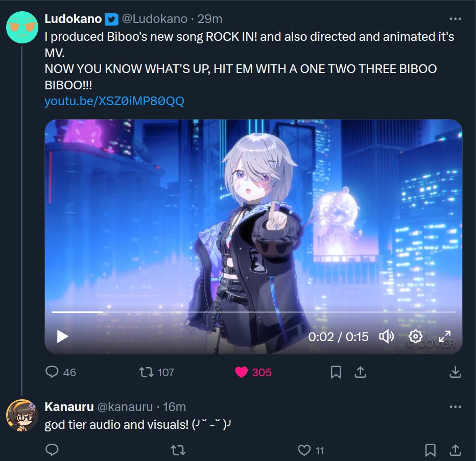Reply to Ludokano's tweet

pos(52,372)
